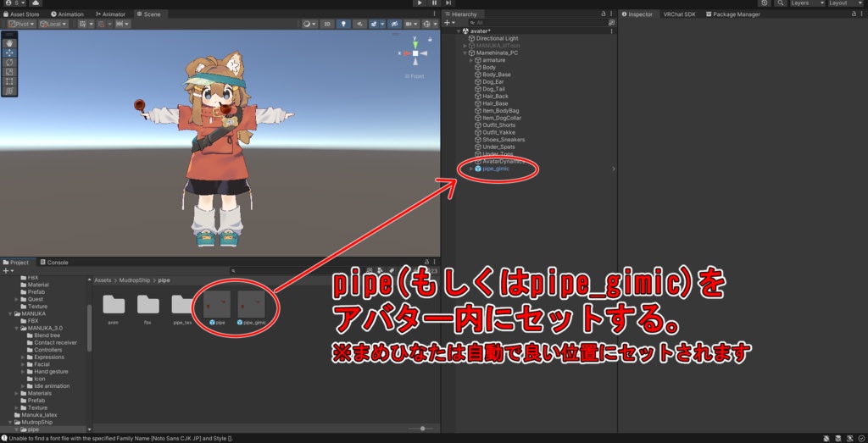Open the anim folder in Project
868x443 pixels.
[114, 304]
